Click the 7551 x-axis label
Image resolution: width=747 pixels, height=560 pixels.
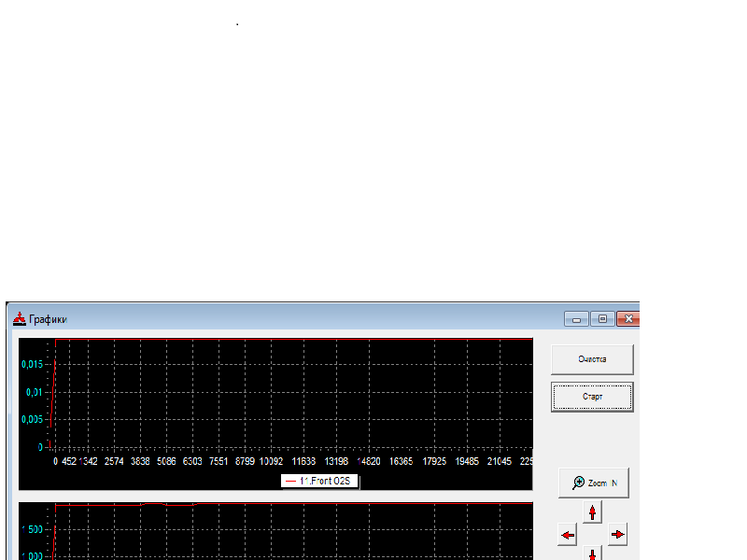coord(218,461)
